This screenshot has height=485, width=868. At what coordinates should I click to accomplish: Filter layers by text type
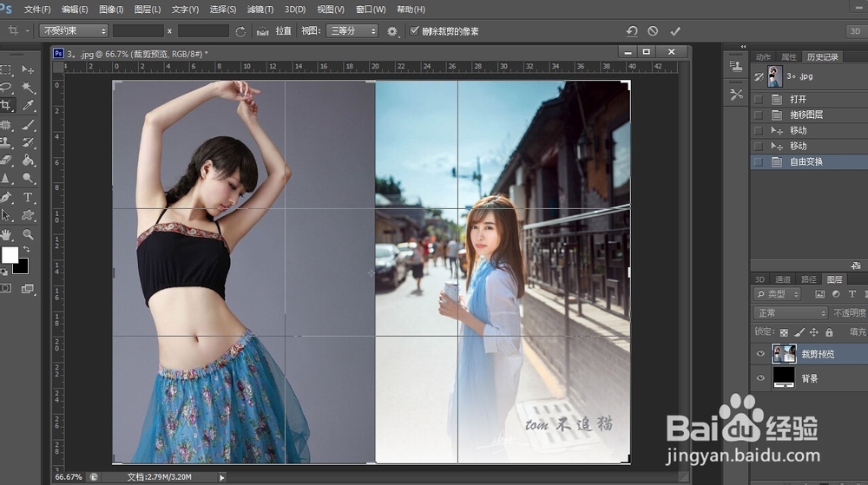point(852,294)
